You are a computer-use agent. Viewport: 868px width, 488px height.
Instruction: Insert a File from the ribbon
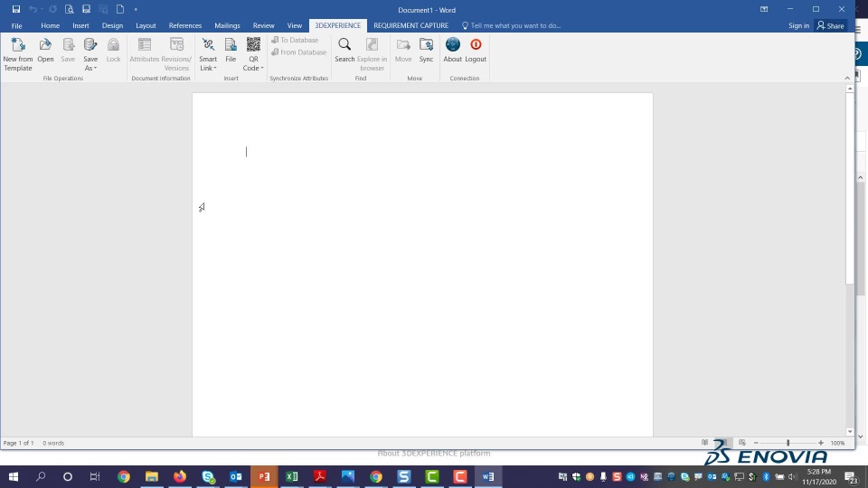click(x=231, y=50)
